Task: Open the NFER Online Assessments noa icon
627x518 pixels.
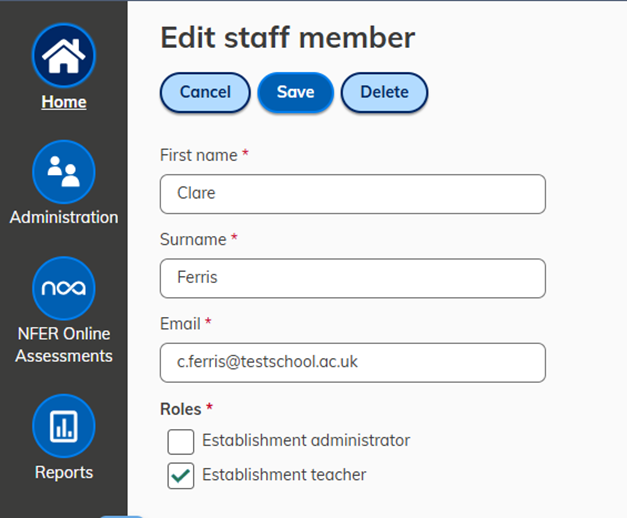Action: coord(64,288)
